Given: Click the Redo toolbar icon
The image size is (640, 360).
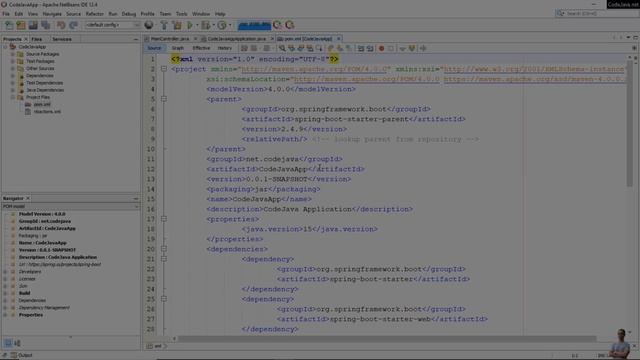Looking at the screenshot, I should click(73, 25).
